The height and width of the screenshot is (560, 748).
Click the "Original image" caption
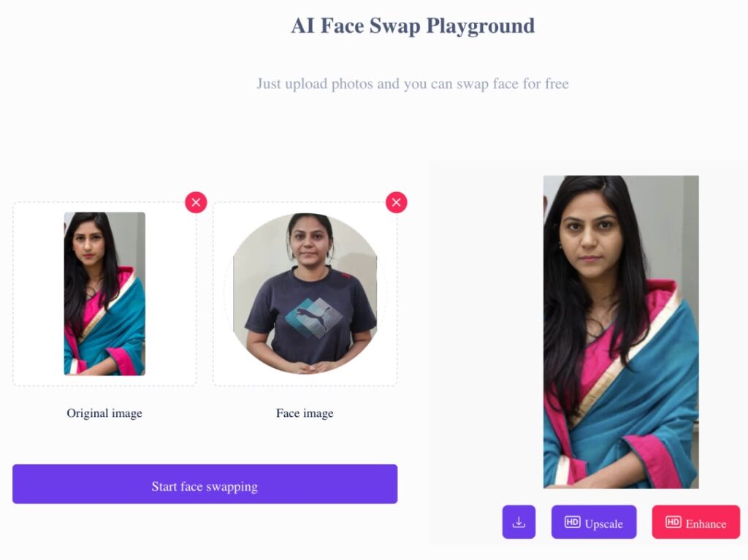(x=104, y=413)
